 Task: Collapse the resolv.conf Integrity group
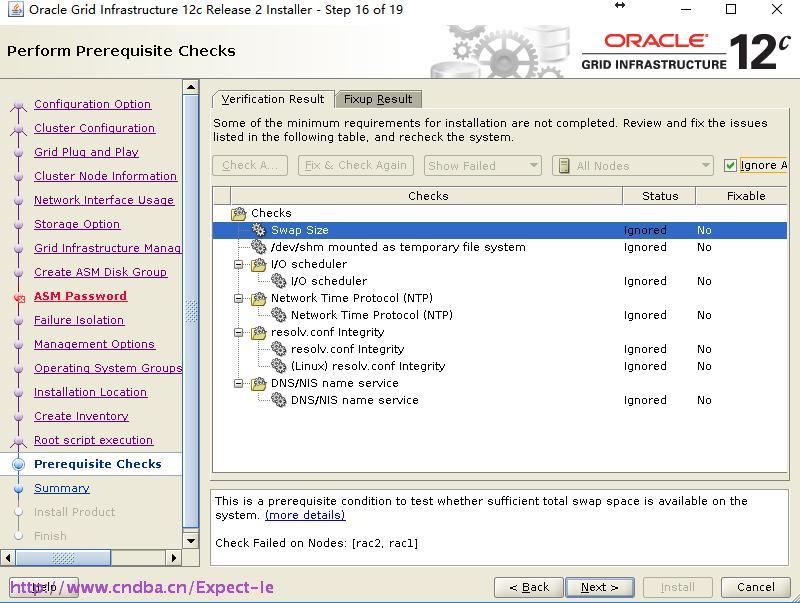[x=238, y=332]
